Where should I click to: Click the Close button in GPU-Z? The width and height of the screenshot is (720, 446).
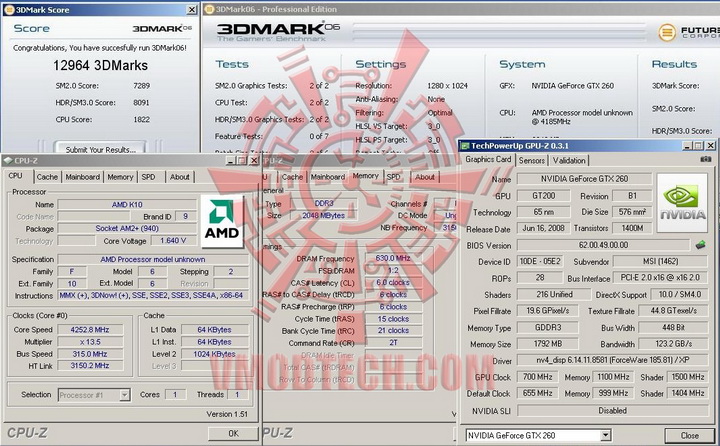(x=690, y=435)
